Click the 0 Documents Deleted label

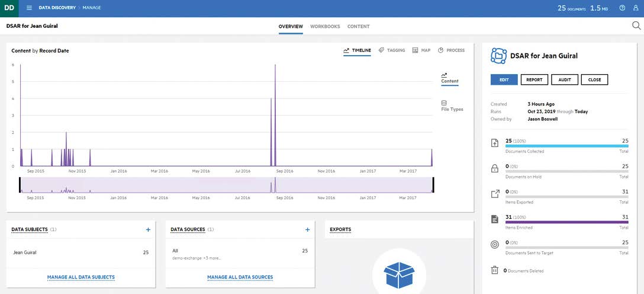pyautogui.click(x=524, y=270)
